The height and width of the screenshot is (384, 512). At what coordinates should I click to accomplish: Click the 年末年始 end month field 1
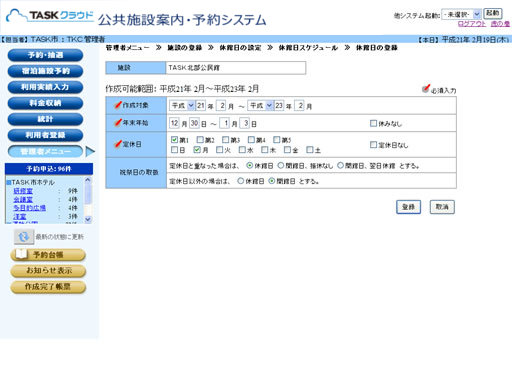[225, 123]
